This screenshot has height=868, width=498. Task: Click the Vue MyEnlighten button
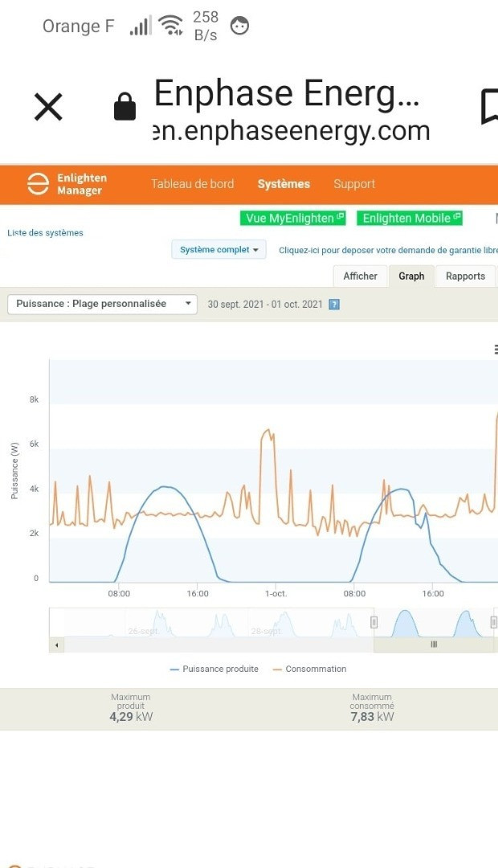292,218
